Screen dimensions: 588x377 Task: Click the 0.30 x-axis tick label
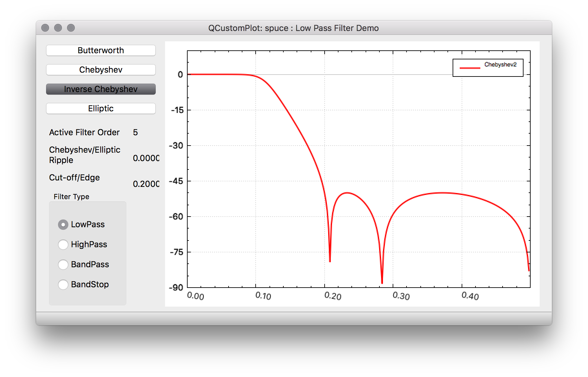pyautogui.click(x=401, y=296)
